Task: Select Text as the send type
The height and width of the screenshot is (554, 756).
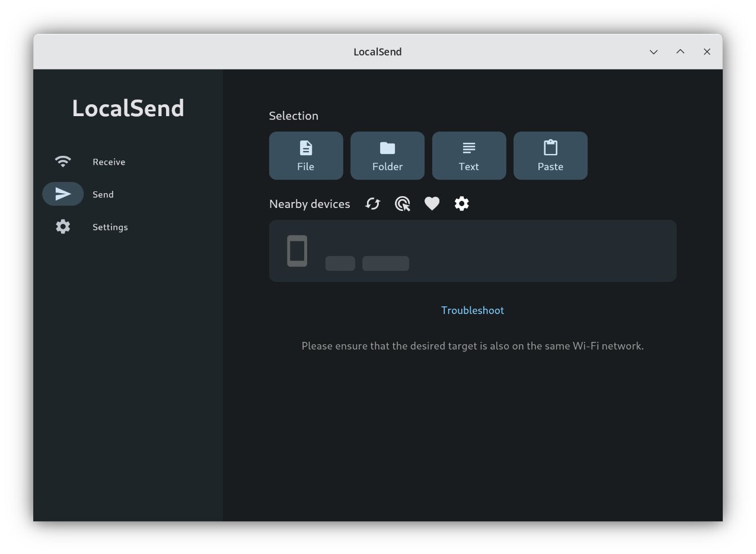Action: [469, 156]
